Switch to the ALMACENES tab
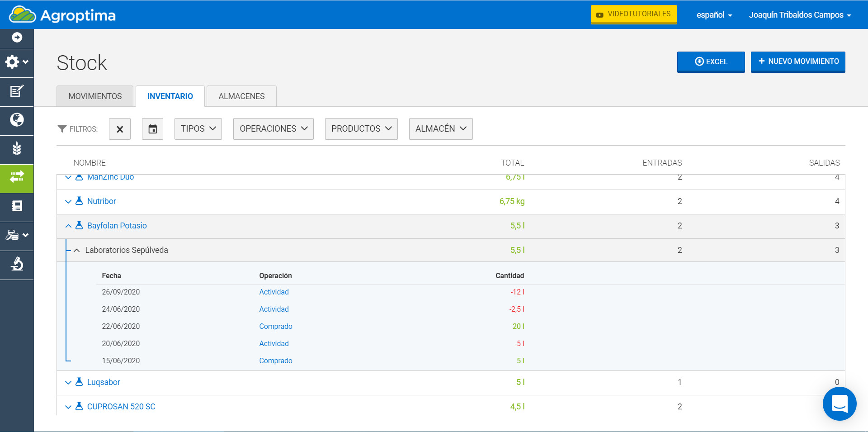This screenshot has width=868, height=432. (x=241, y=96)
